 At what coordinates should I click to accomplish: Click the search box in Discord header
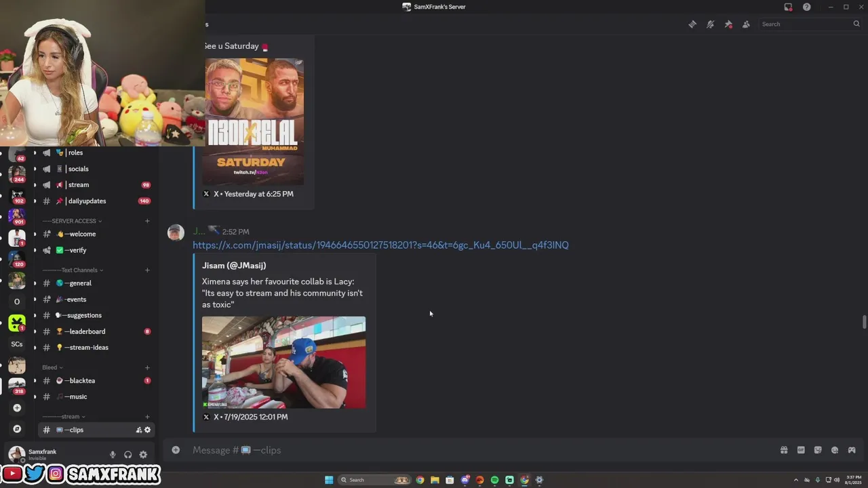point(810,24)
